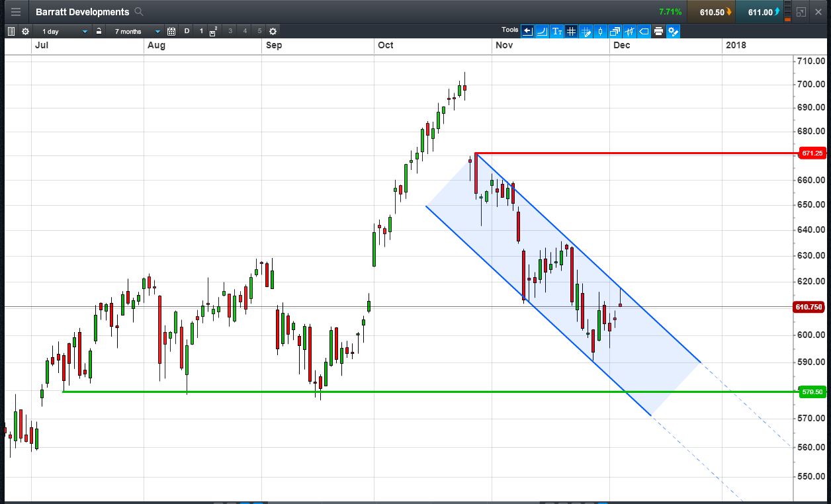Open the layout preset settings gear
Viewport: 831px width, 504px height.
coord(273,31)
